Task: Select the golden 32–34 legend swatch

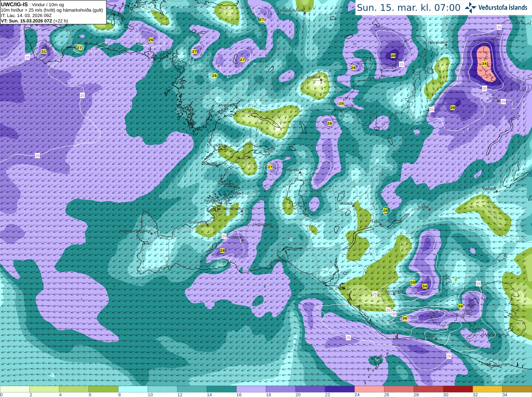Action: click(x=487, y=389)
